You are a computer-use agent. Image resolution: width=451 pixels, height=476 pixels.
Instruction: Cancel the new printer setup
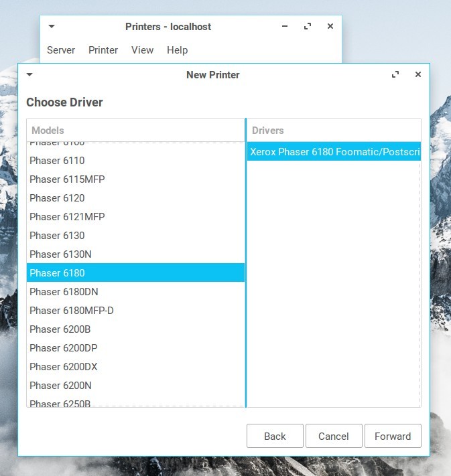pos(334,436)
